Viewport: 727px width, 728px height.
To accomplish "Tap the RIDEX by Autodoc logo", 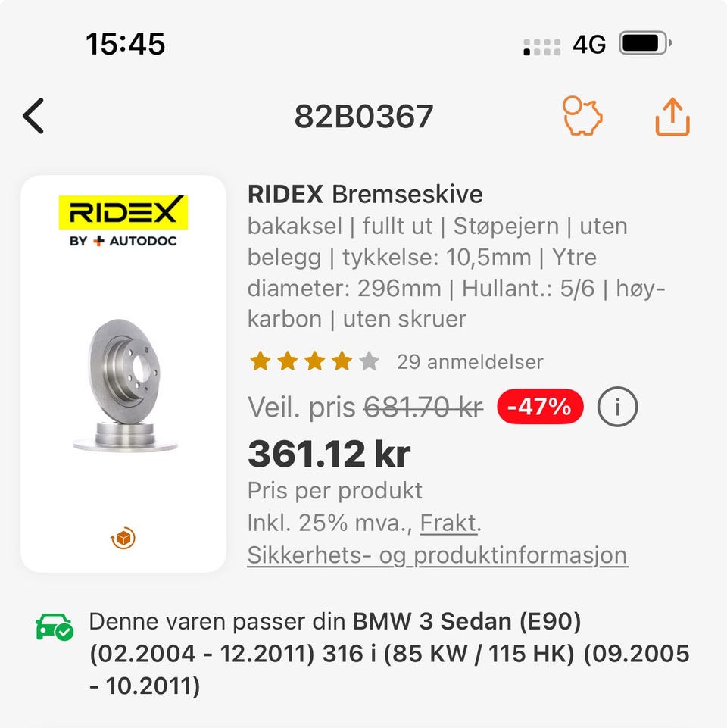I will pyautogui.click(x=123, y=220).
